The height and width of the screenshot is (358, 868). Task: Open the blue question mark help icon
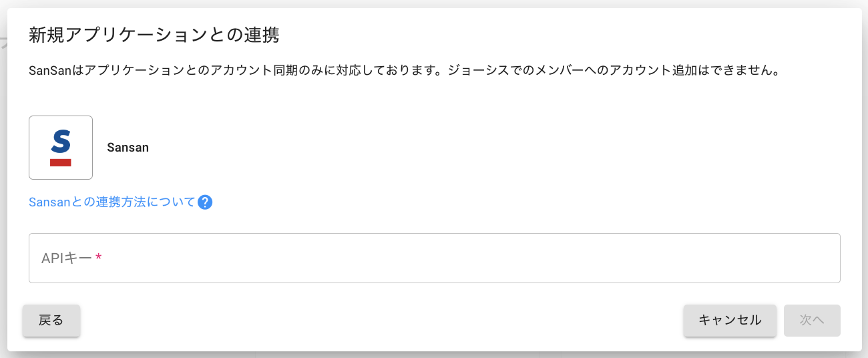click(205, 202)
